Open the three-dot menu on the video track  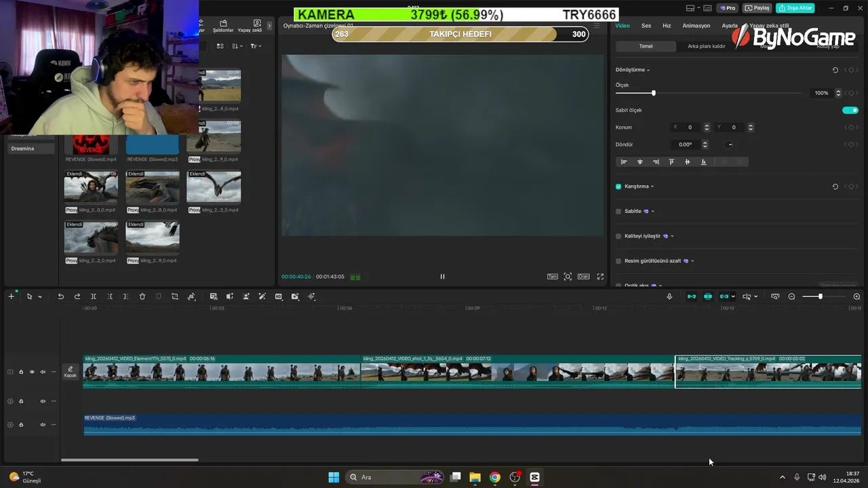click(54, 372)
